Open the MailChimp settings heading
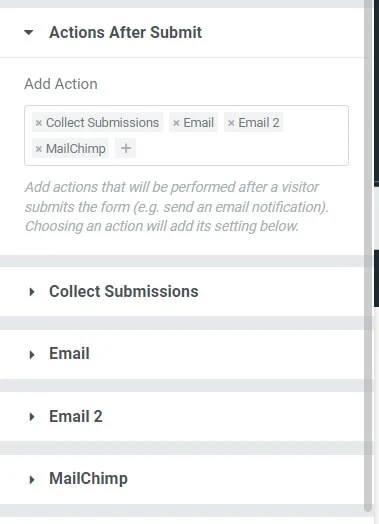The width and height of the screenshot is (379, 524). [x=88, y=478]
